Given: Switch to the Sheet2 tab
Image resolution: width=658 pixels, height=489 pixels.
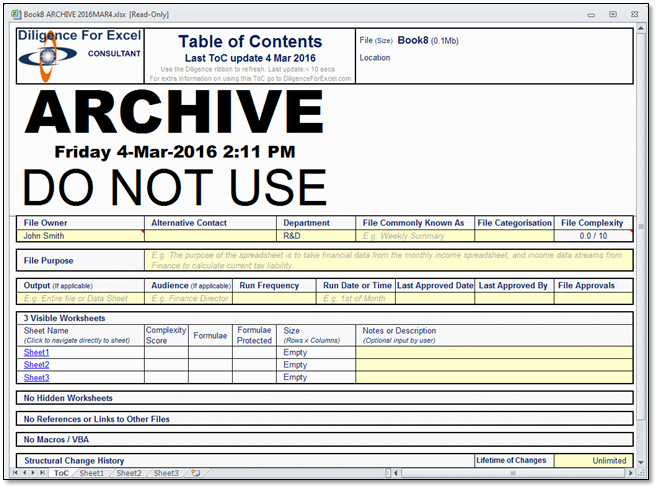Looking at the screenshot, I should tap(129, 473).
